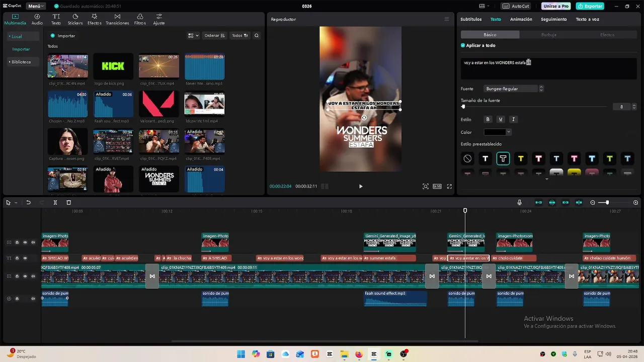The width and height of the screenshot is (644, 362).
Task: Select the Burbuja sub-tab
Action: click(549, 35)
